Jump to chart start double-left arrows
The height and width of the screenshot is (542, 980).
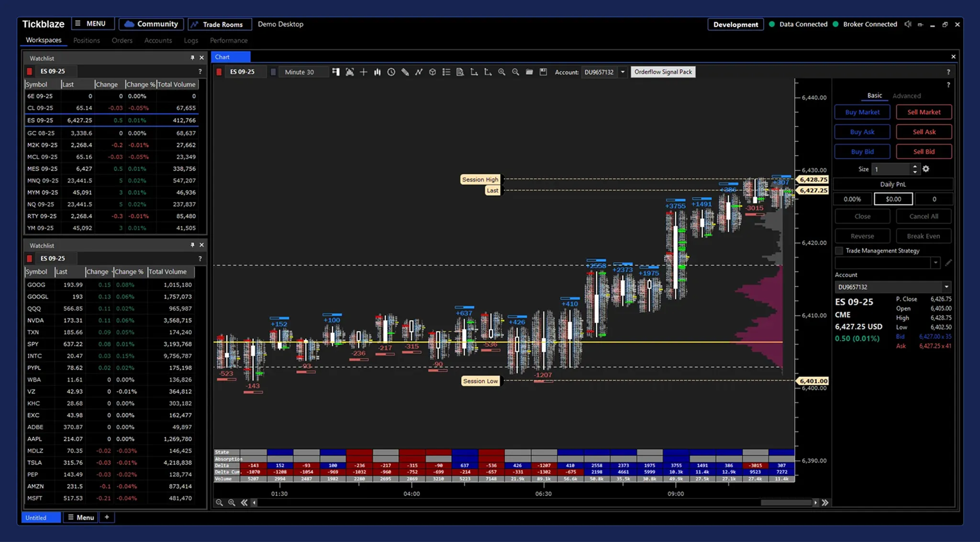tap(244, 502)
